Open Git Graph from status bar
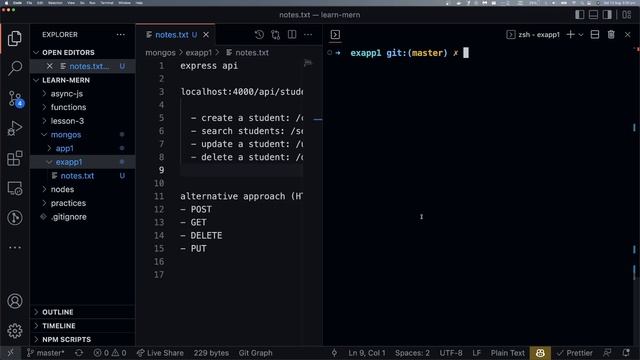 255,353
